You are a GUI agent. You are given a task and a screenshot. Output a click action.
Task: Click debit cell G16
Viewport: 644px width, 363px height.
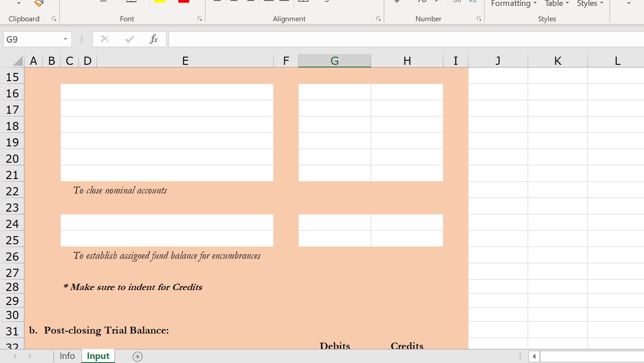tap(334, 92)
